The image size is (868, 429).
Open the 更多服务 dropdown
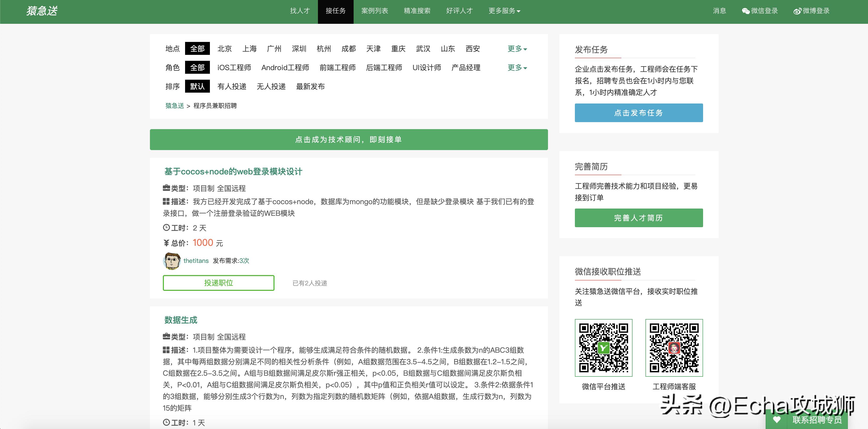tap(504, 11)
